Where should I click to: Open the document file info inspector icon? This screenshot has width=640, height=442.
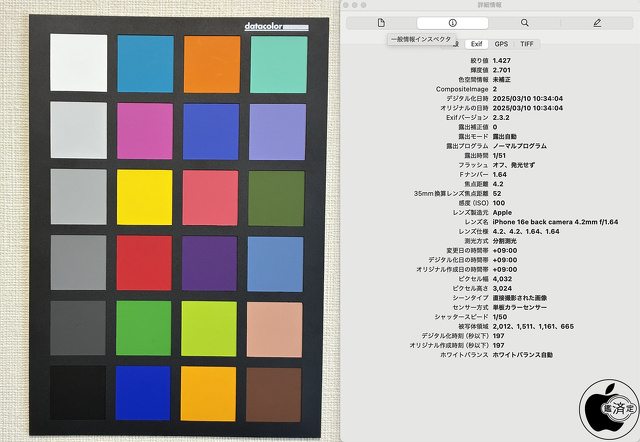pos(381,22)
